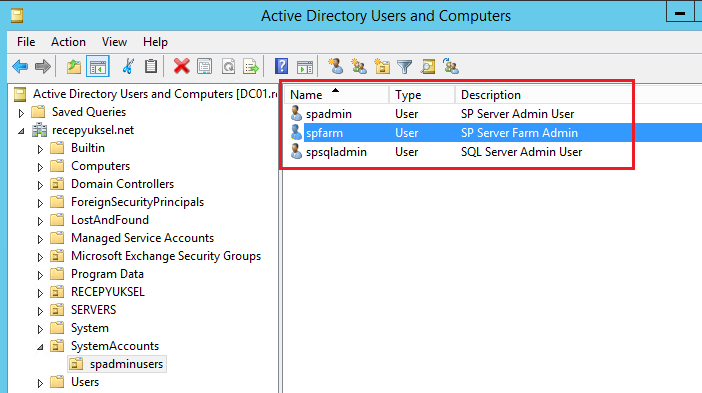
Task: Expand Managed Service Accounts node
Action: click(40, 239)
